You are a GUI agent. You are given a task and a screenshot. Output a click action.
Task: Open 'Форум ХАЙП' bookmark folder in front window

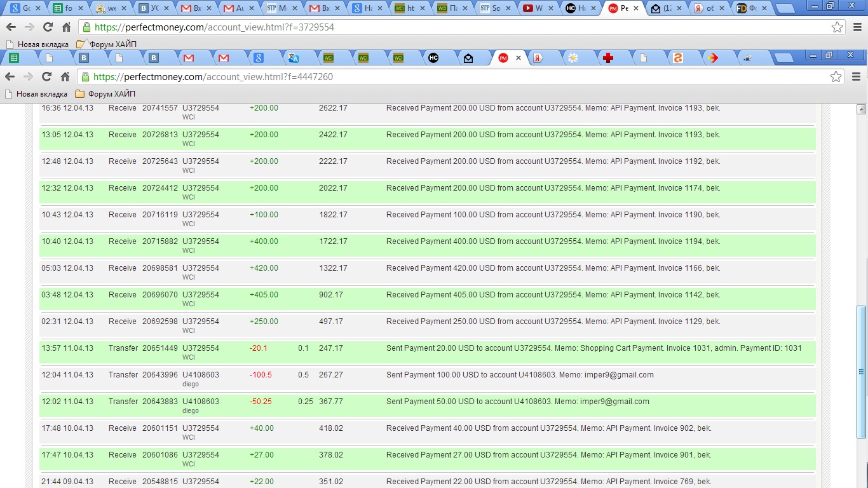[106, 94]
